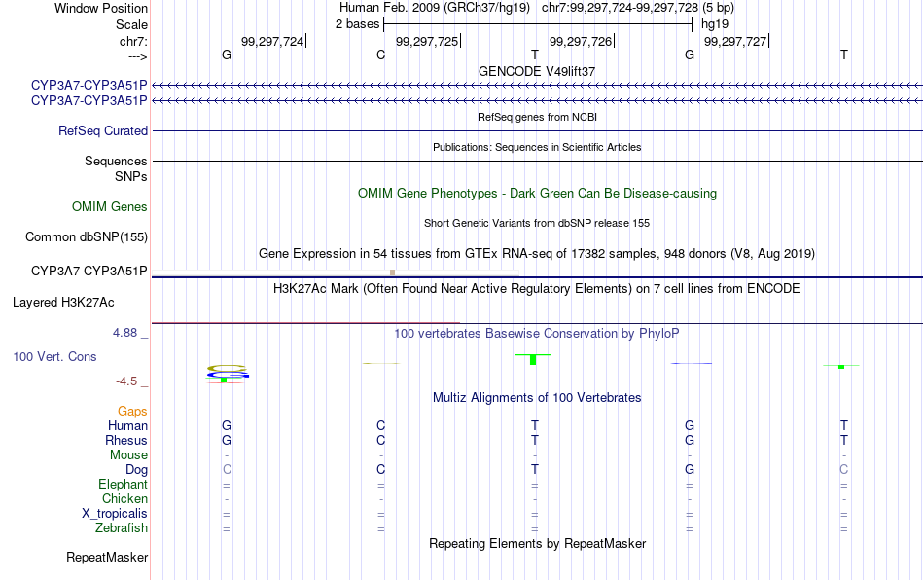Screen dimensions: 924x580
Task: Click the hg19 assembly label by scale
Action: pyautogui.click(x=715, y=24)
